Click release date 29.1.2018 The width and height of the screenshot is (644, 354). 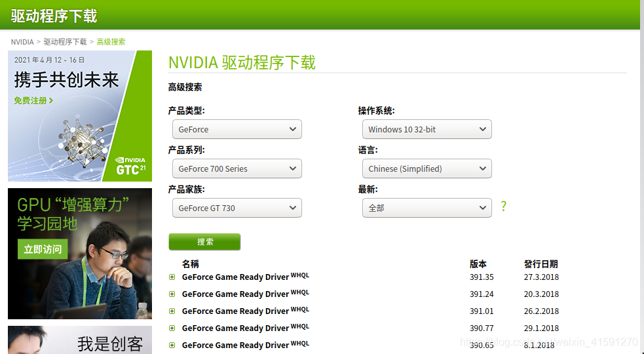pyautogui.click(x=541, y=328)
